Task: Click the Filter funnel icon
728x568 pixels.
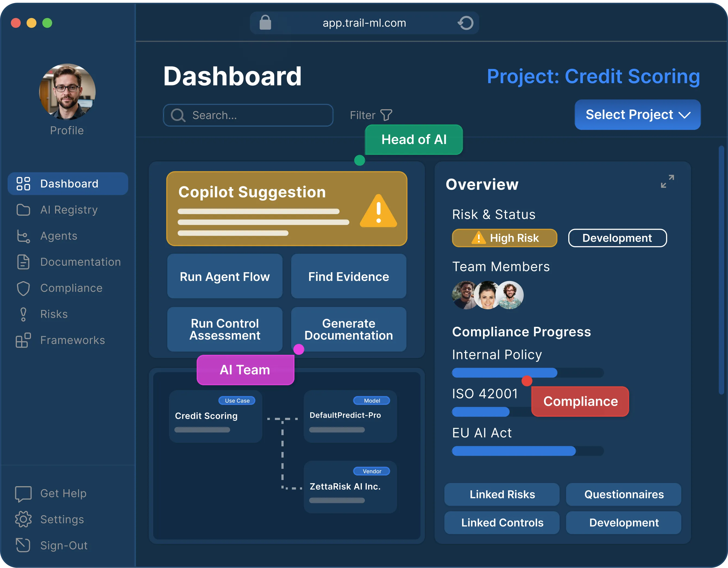Action: coord(386,115)
